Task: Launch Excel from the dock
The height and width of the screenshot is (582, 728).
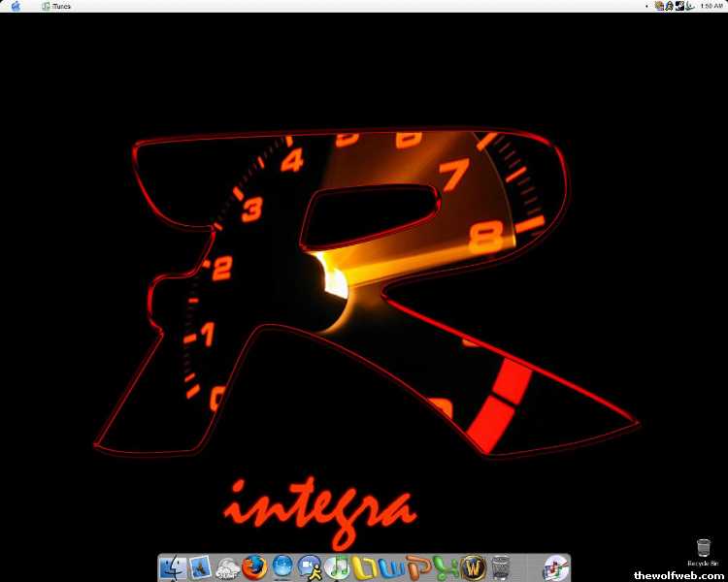Action: tap(445, 568)
